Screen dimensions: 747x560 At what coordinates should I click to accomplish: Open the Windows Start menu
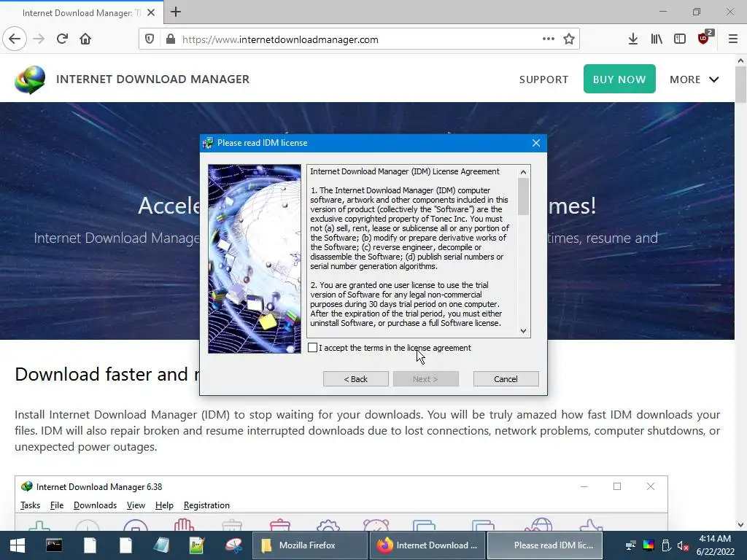click(18, 545)
